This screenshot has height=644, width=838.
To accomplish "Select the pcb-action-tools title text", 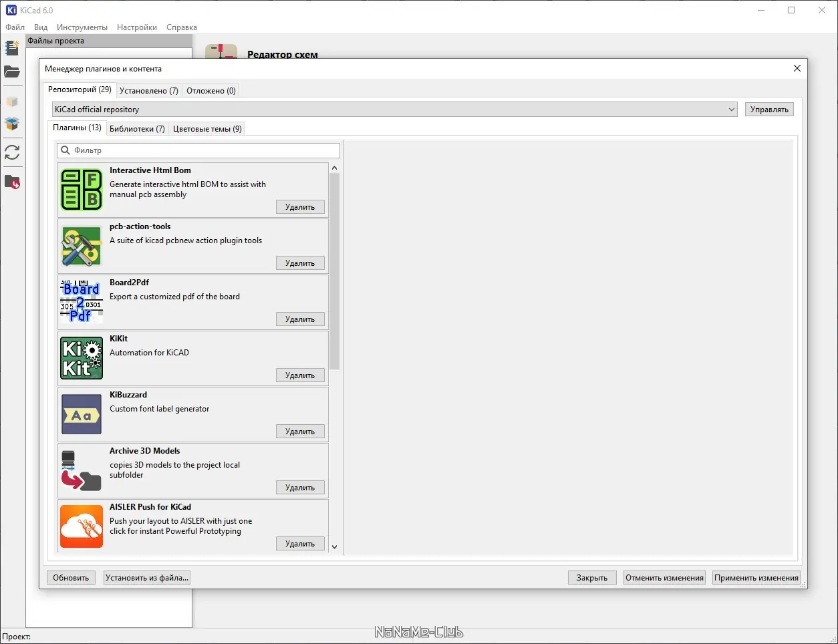I will pos(140,226).
